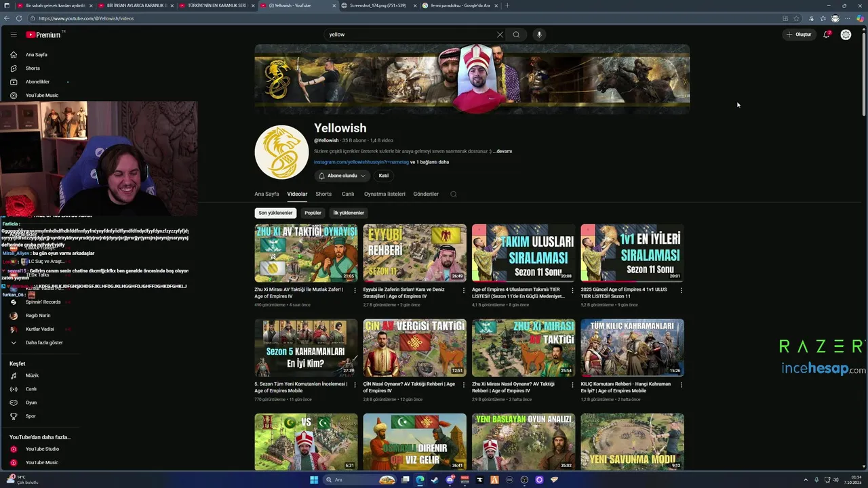This screenshot has width=868, height=488.
Task: Open the Abone olundu dropdown
Action: pos(342,176)
